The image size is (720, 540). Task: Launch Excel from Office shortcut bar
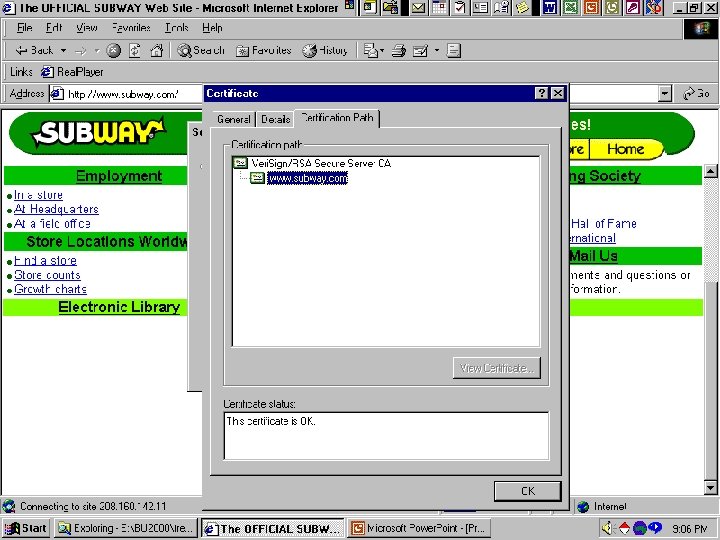click(x=570, y=7)
